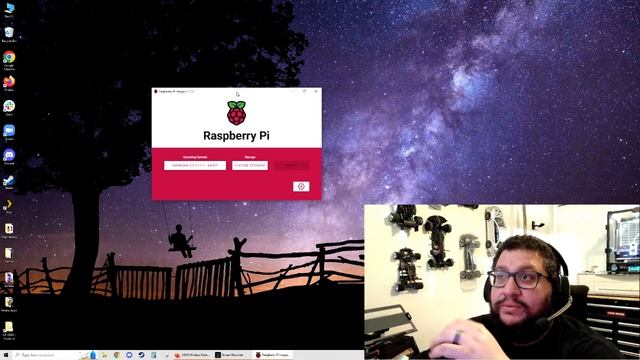This screenshot has height=360, width=640.
Task: Open the Slack desktop shortcut
Action: tap(9, 108)
